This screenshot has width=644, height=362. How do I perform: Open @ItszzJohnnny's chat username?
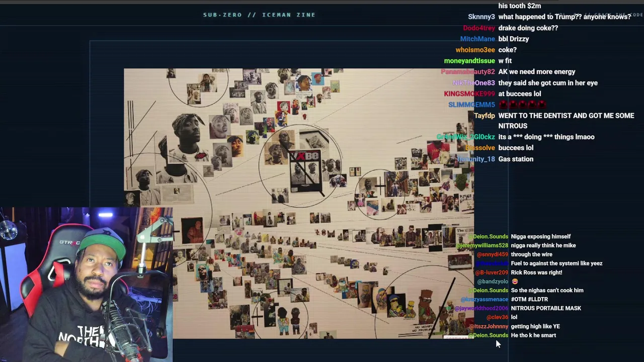[x=489, y=327]
